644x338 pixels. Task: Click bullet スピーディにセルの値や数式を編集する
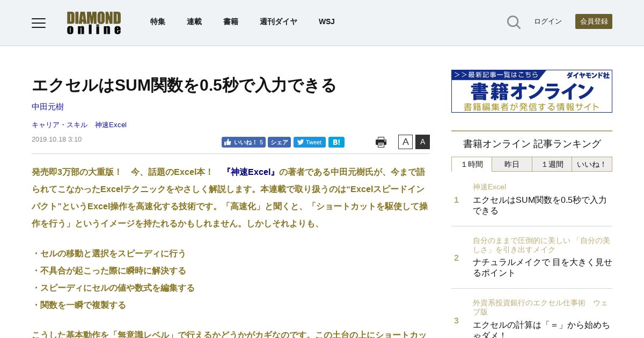click(113, 288)
